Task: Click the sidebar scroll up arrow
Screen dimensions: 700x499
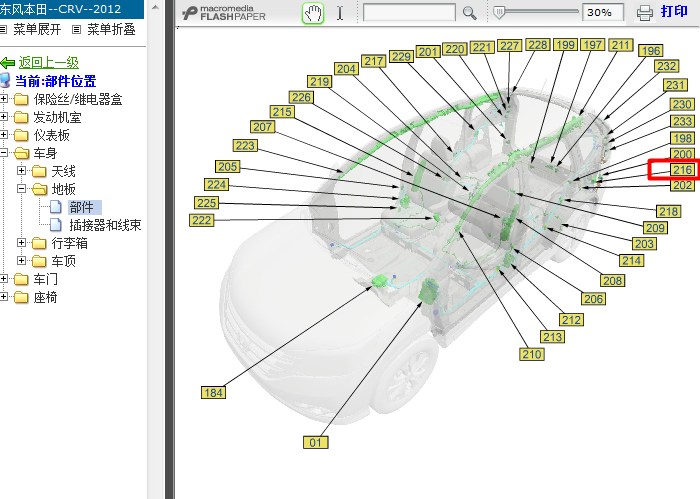Action: [155, 8]
